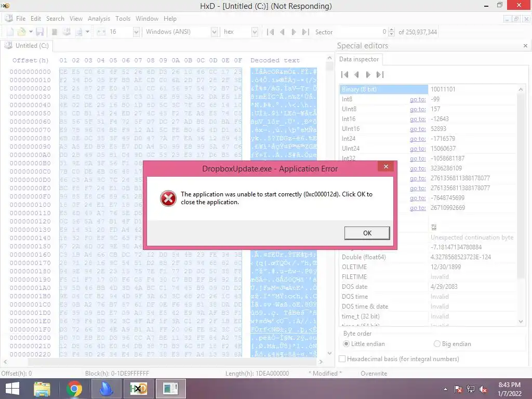Open the Help menu
The height and width of the screenshot is (399, 532).
tap(170, 19)
